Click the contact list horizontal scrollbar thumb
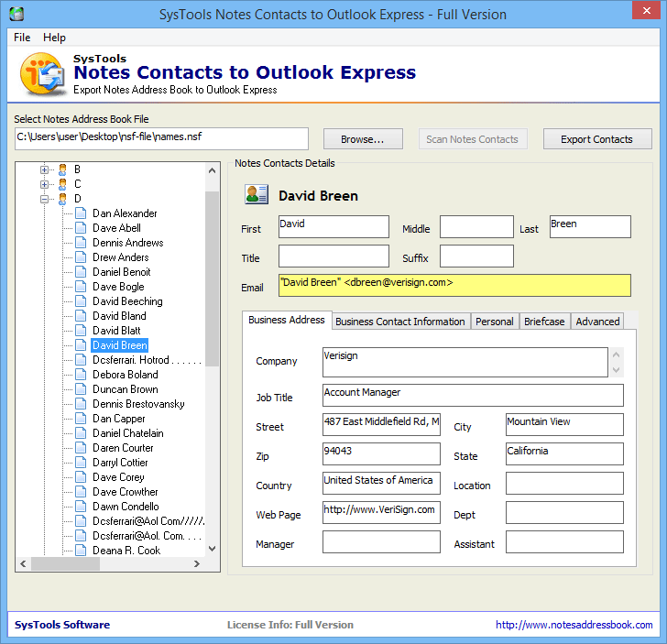The width and height of the screenshot is (667, 644). tap(66, 563)
